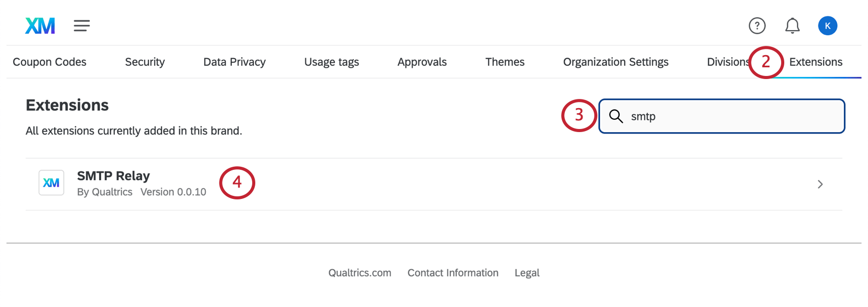This screenshot has height=307, width=868.
Task: Open the user account avatar menu
Action: pyautogui.click(x=828, y=25)
